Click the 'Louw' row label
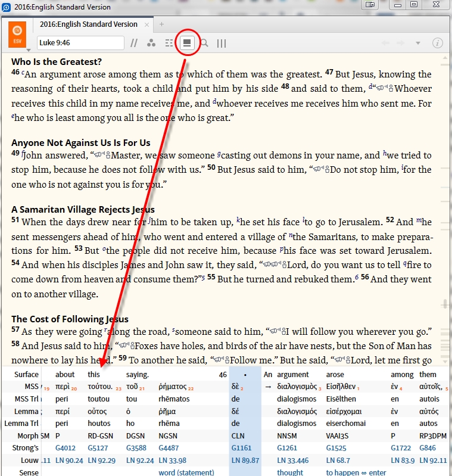Image resolution: width=452 pixels, height=476 pixels. tap(30, 461)
